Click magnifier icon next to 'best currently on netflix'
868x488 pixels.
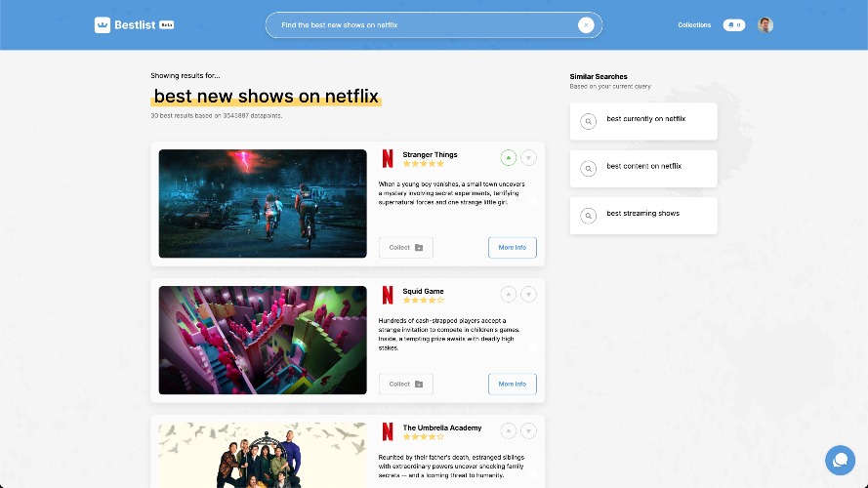point(589,121)
